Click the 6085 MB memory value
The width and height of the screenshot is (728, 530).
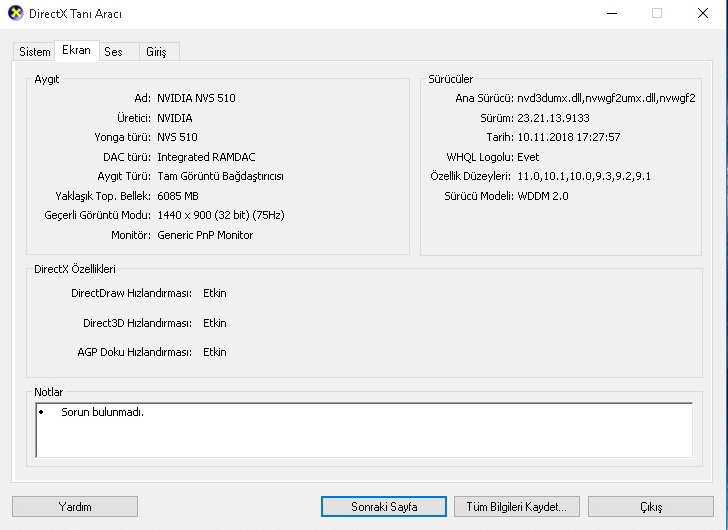pyautogui.click(x=178, y=196)
